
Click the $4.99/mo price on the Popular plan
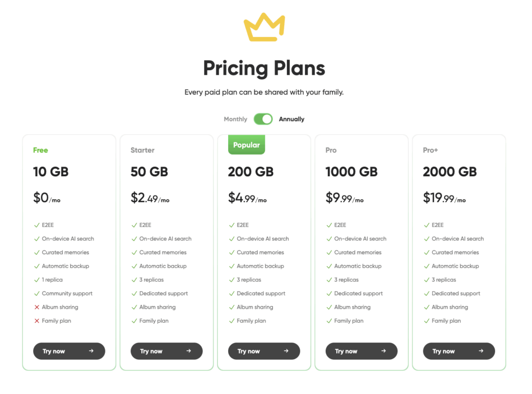pyautogui.click(x=247, y=198)
